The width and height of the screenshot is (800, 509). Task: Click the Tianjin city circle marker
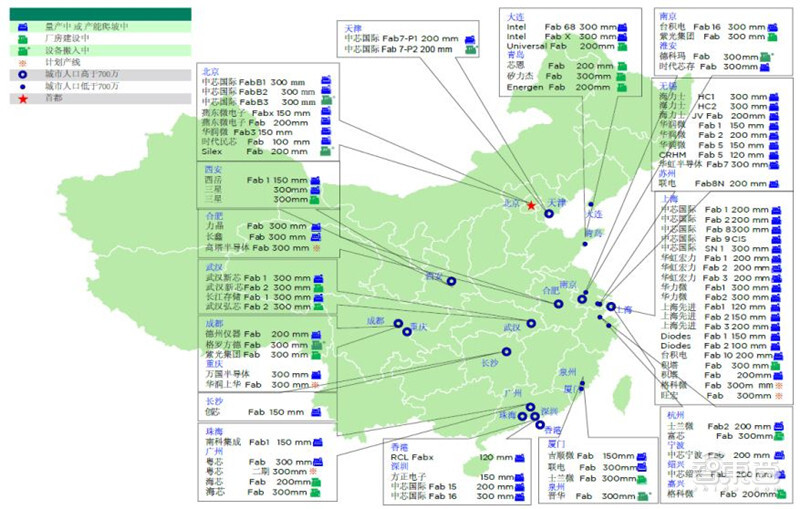click(x=550, y=213)
